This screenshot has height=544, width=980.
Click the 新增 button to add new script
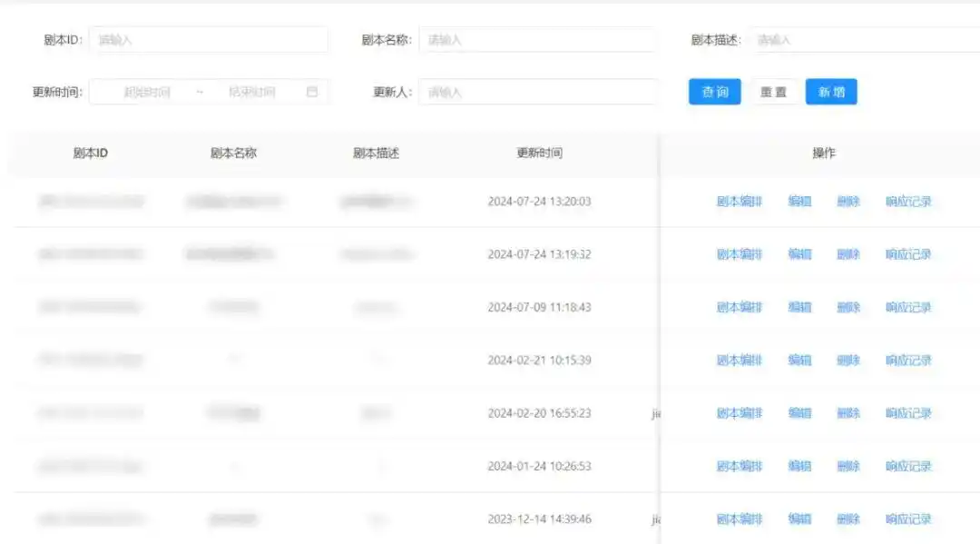[x=831, y=91]
